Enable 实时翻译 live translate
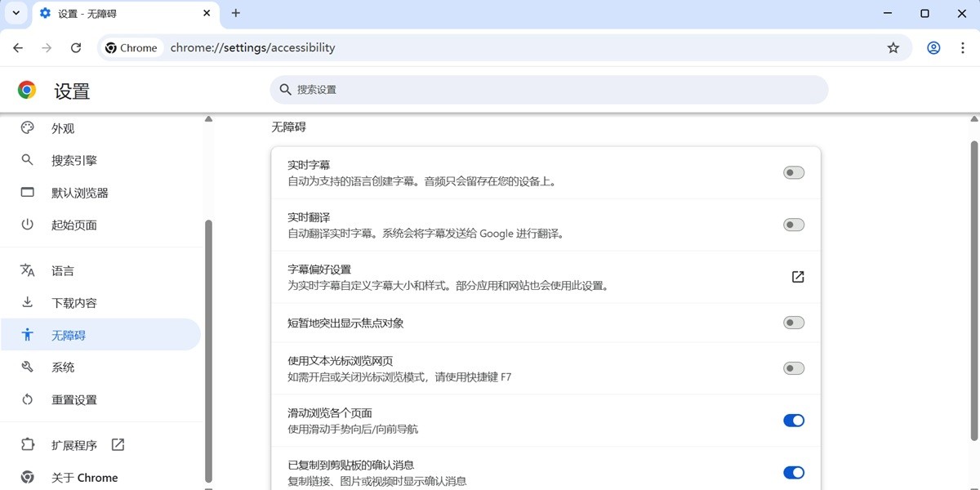 [793, 225]
